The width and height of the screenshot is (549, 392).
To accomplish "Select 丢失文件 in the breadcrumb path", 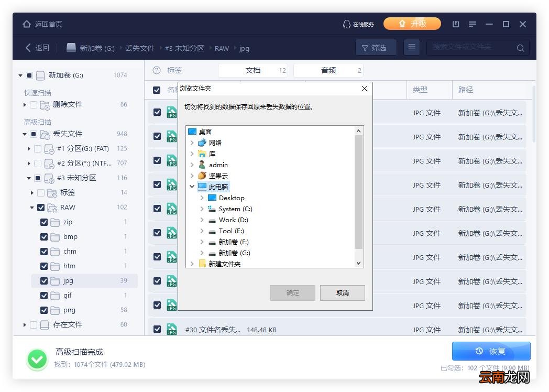I will tap(140, 48).
